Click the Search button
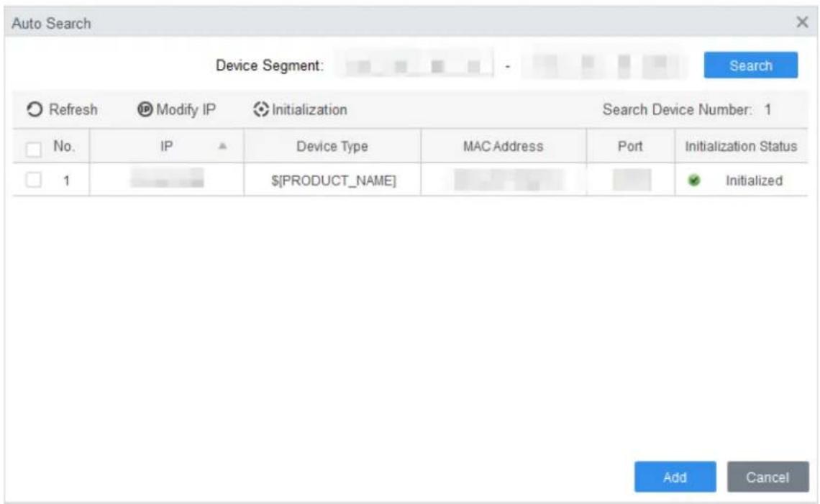The image size is (820, 504). click(750, 65)
